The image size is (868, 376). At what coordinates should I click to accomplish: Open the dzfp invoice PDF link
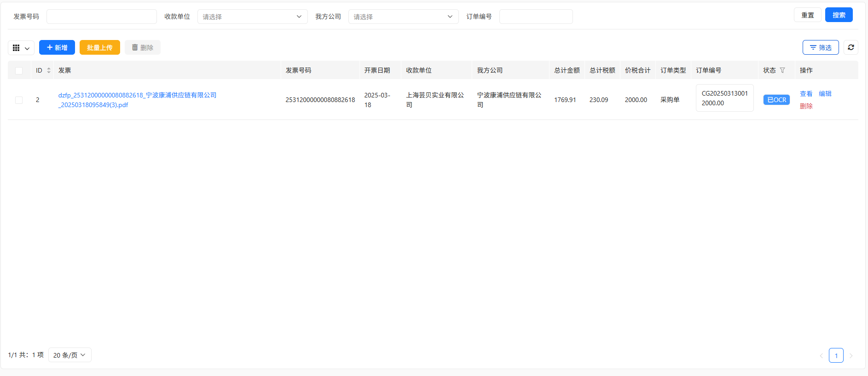coord(137,100)
